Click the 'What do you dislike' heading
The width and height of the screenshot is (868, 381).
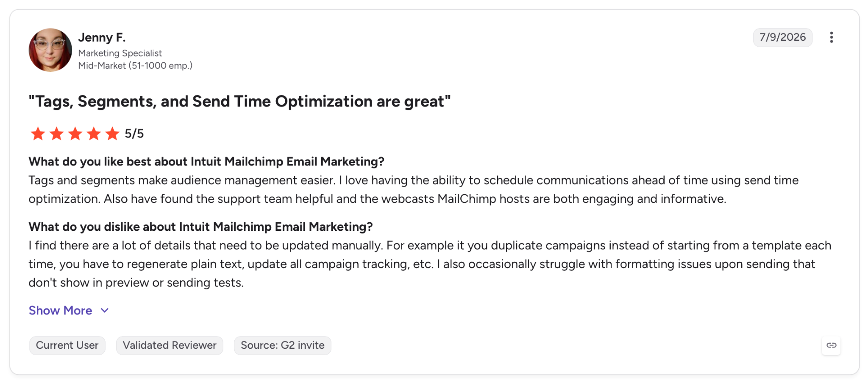pos(200,227)
